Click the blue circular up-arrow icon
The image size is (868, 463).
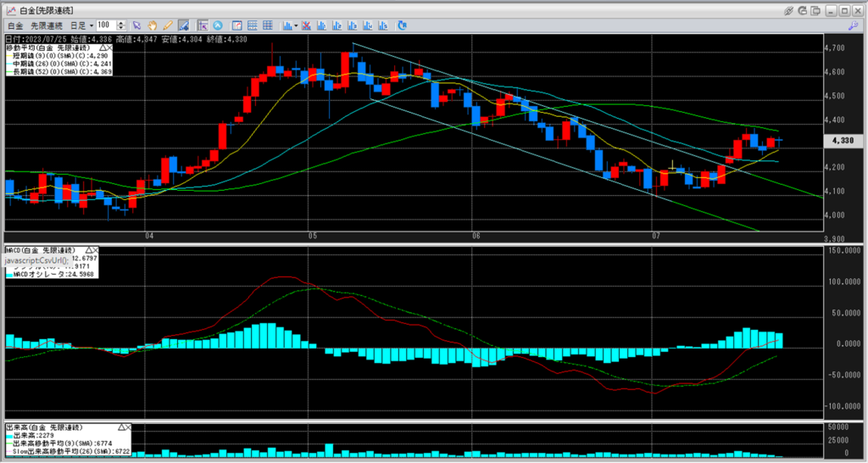pyautogui.click(x=219, y=25)
